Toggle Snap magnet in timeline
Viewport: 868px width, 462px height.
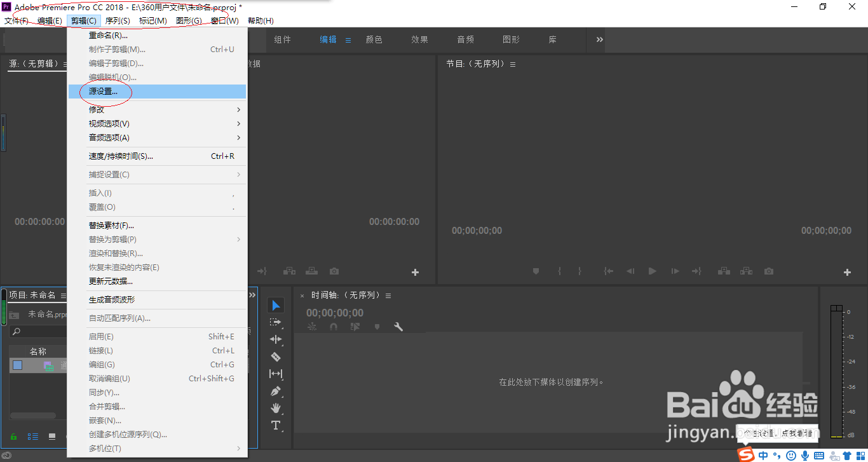pos(334,327)
